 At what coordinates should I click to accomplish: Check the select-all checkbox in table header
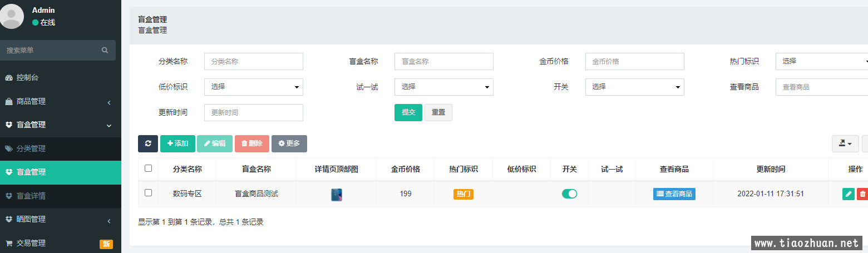point(148,168)
